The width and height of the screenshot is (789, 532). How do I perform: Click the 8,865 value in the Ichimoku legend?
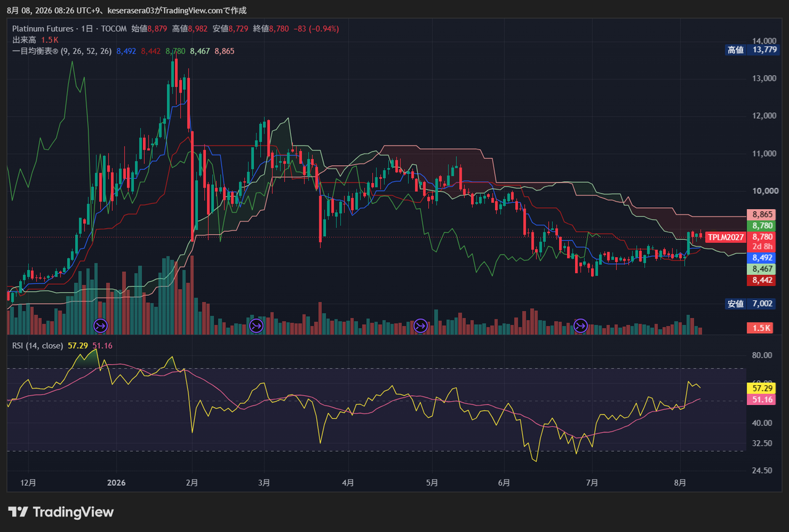coord(224,51)
